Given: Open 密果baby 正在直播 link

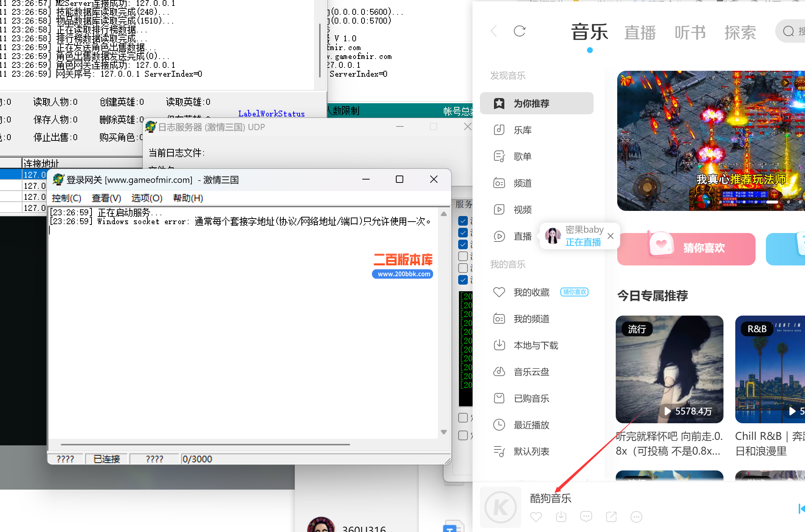Looking at the screenshot, I should (x=583, y=242).
